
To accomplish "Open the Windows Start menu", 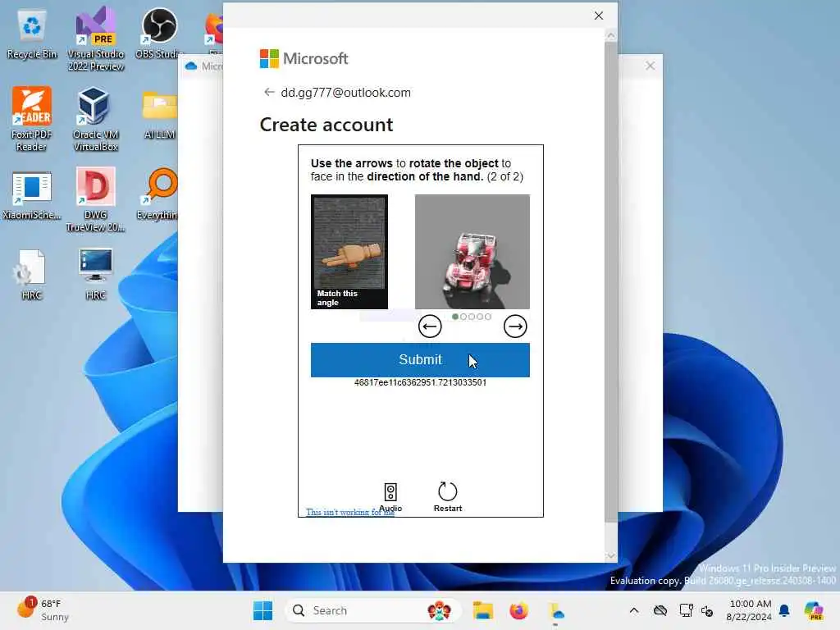I will click(x=262, y=610).
